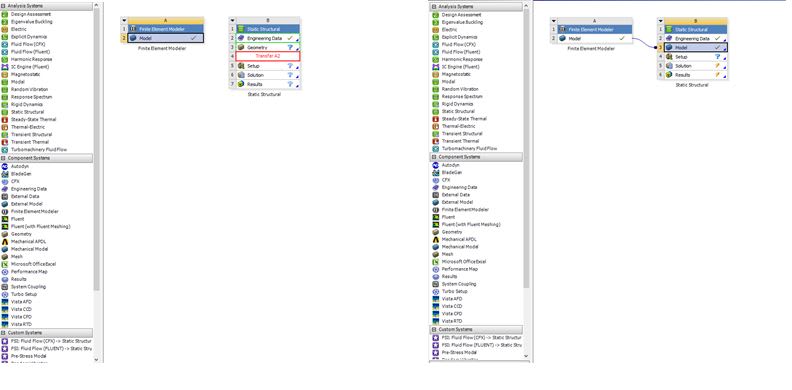Click Turbomachinery Fluid Flow icon in right toolbox
792x390 pixels.
[x=436, y=149]
